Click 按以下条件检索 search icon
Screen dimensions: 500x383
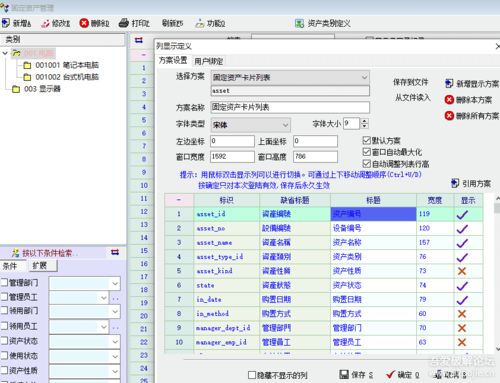(16, 253)
